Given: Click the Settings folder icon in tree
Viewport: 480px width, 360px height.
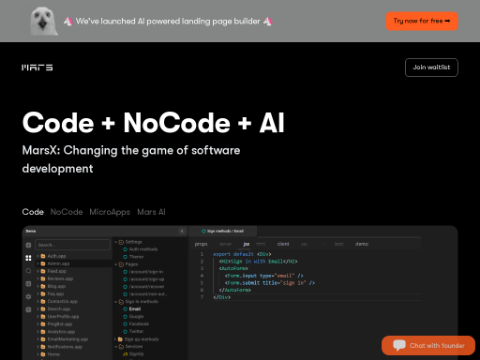Looking at the screenshot, I should pyautogui.click(x=121, y=242).
